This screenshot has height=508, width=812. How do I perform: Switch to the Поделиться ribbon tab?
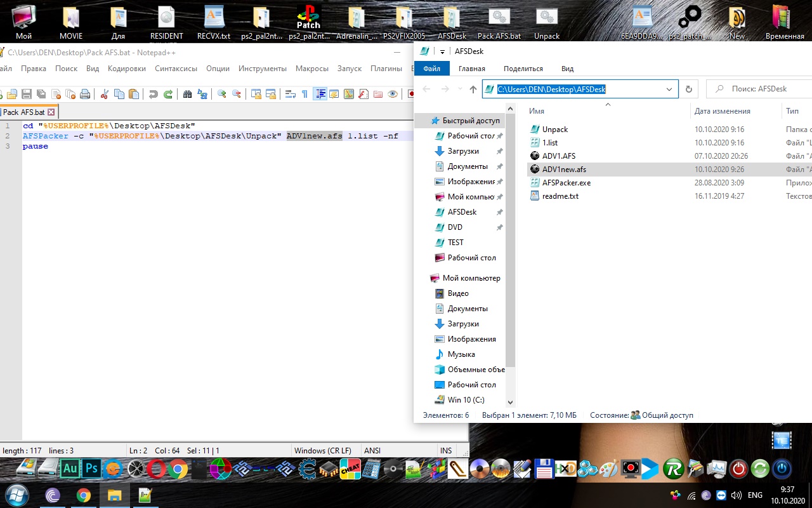(x=523, y=69)
